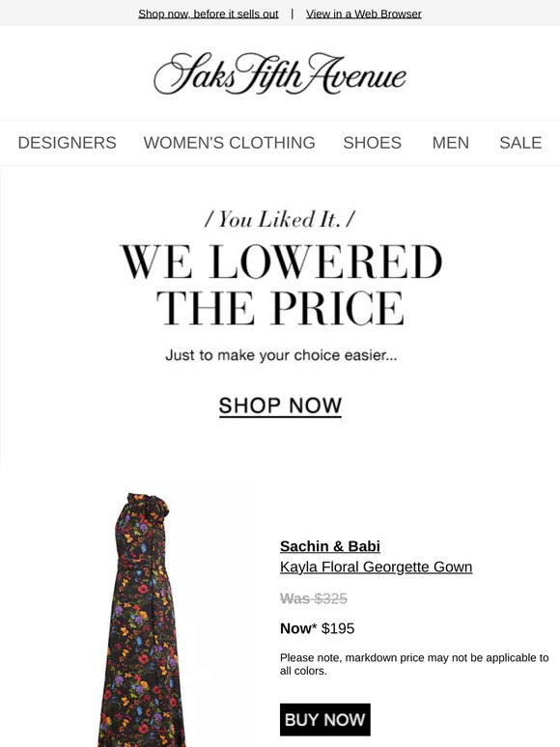Click the underlined Shop Now link

pyautogui.click(x=280, y=406)
